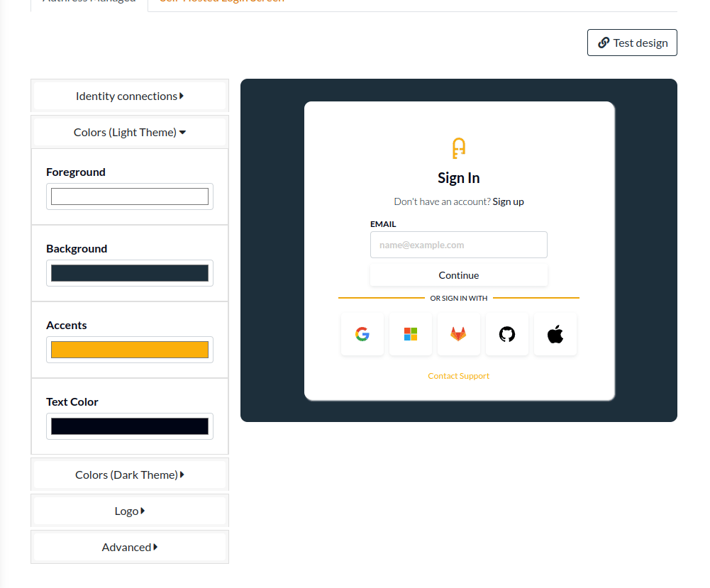
Task: Collapse the Colors (Light Theme) section
Action: pyautogui.click(x=129, y=132)
